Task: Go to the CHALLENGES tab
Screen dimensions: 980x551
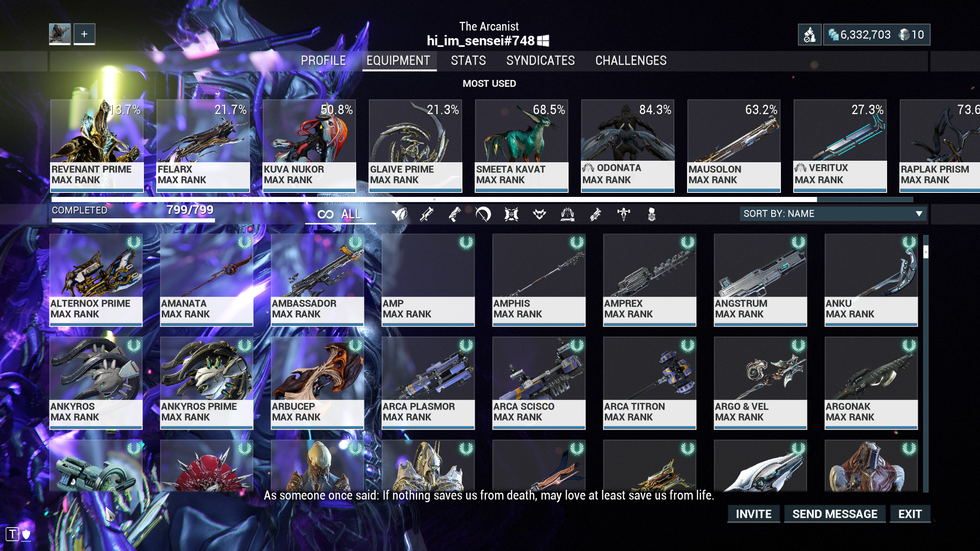Action: pyautogui.click(x=631, y=61)
